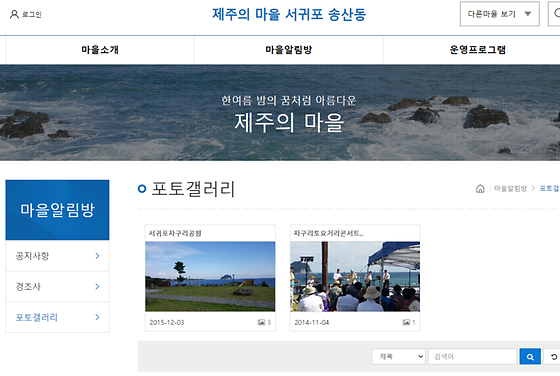Open the 다른마을 보기 dropdown
This screenshot has width=560, height=376.
pos(499,14)
